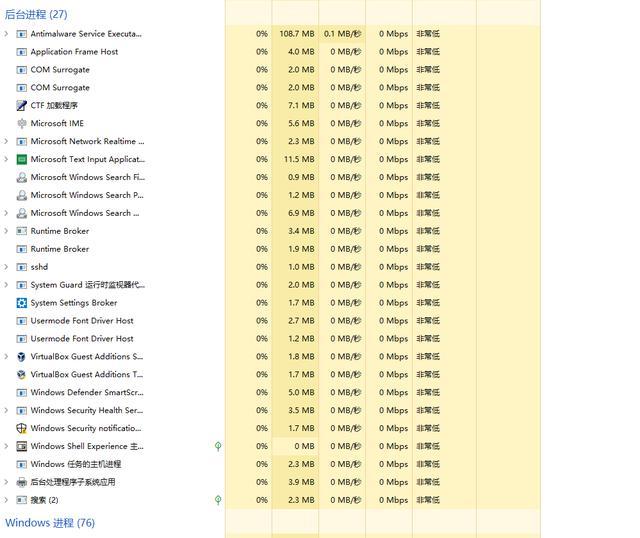Click the green leaf icon on Windows Shell Experience row
This screenshot has height=538, width=640.
point(218,446)
